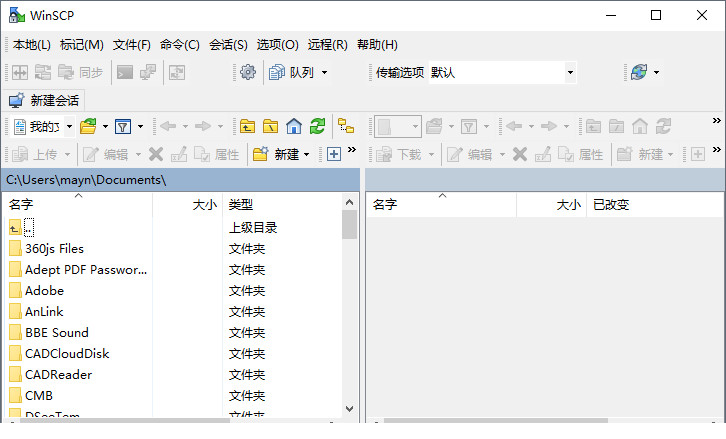Click the local delete X icon
The height and width of the screenshot is (439, 726).
pos(156,154)
